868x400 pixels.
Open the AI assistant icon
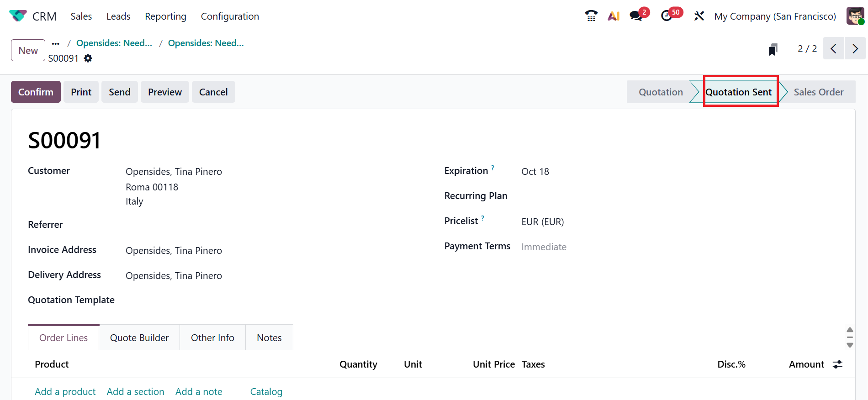point(614,16)
